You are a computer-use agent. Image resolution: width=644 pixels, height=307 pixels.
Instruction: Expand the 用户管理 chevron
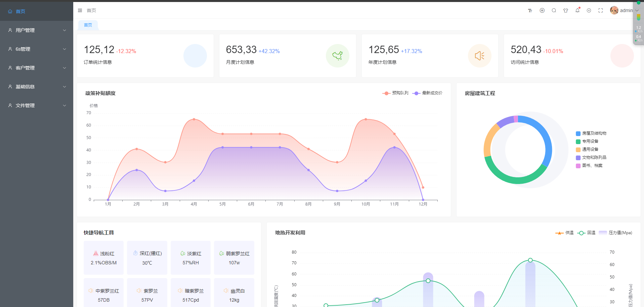(x=65, y=30)
